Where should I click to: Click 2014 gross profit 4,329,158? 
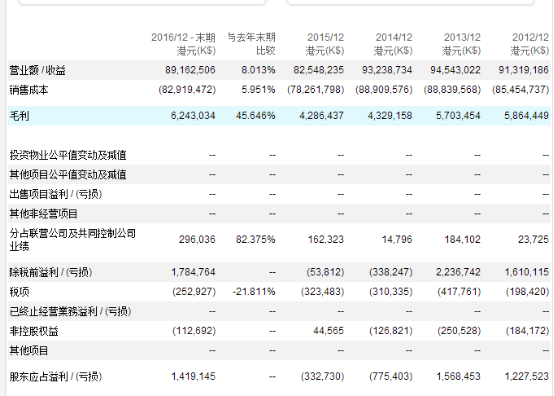(x=390, y=116)
